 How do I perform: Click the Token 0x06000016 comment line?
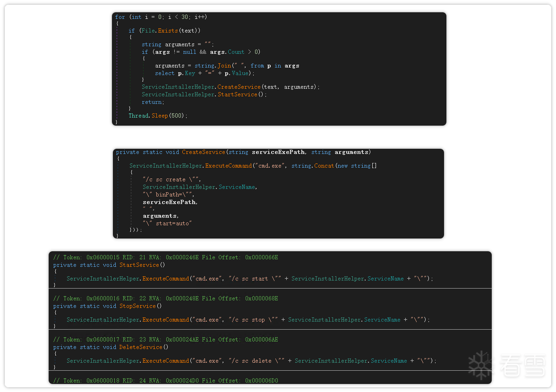pos(165,298)
